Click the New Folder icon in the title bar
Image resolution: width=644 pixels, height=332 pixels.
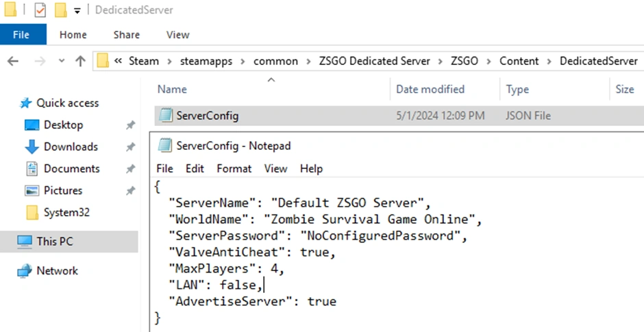click(60, 10)
